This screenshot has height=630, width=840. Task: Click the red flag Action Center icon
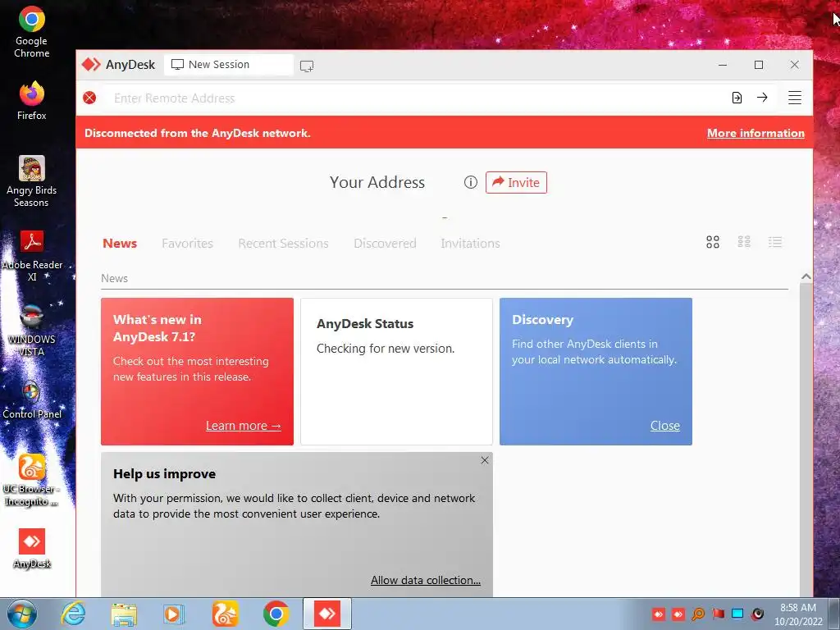718,614
